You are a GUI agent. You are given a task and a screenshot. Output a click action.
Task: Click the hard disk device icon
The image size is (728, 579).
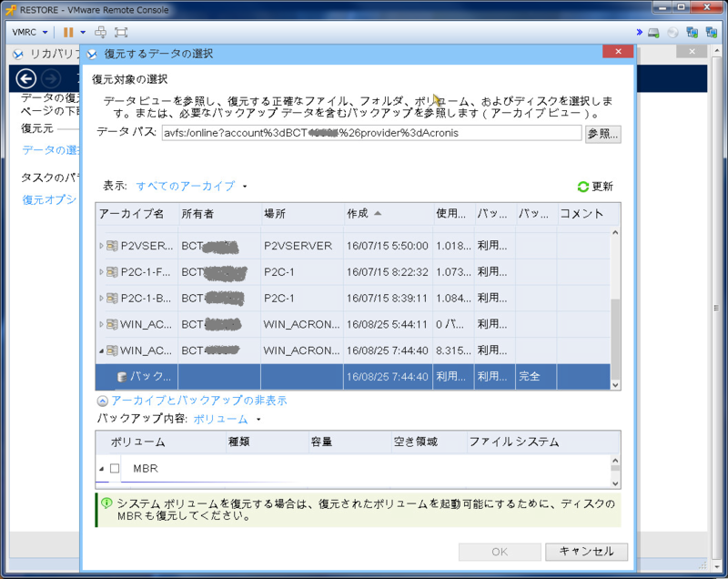(653, 32)
